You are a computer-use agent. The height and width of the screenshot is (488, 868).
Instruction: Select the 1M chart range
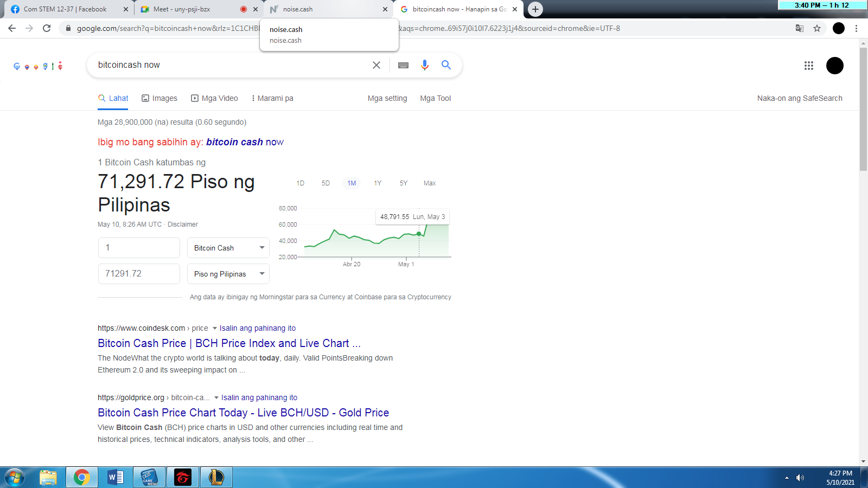tap(352, 183)
